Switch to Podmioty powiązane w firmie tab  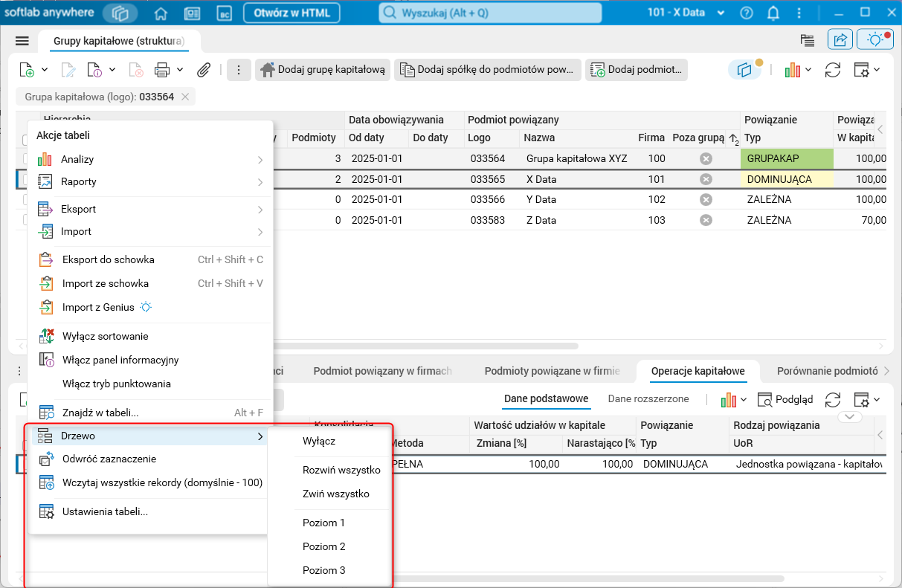pos(553,371)
